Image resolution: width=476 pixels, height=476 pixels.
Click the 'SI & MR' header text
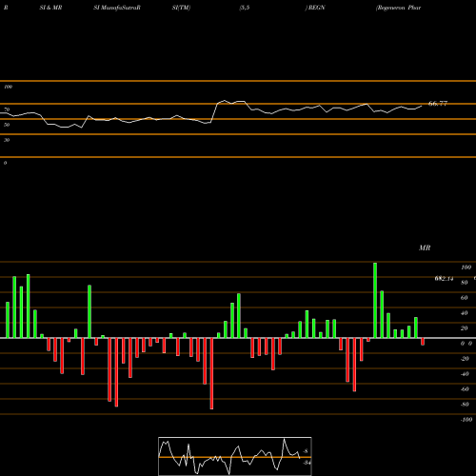(50, 8)
